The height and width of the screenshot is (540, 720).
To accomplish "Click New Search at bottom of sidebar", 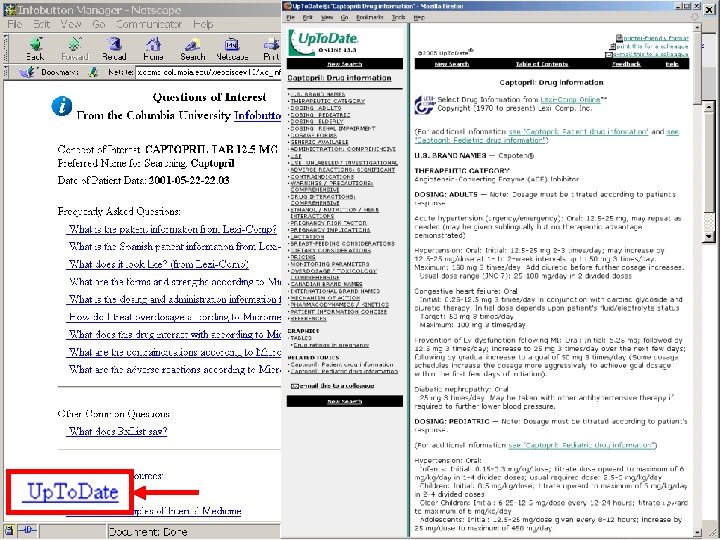I will tap(344, 402).
